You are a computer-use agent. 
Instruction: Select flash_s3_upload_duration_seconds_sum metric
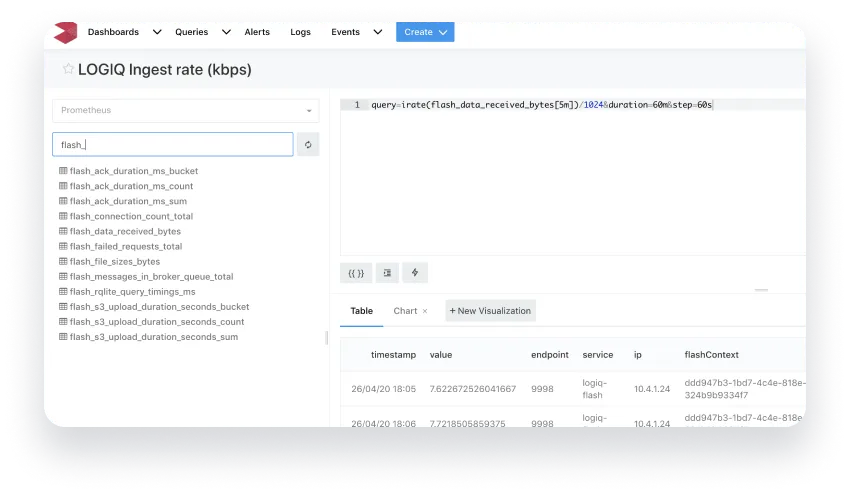[154, 337]
